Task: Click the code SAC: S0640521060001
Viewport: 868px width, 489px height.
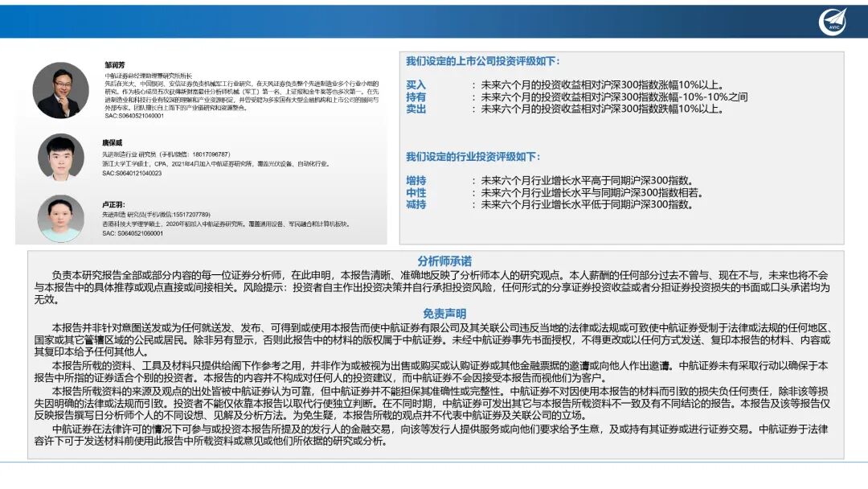Action: point(133,233)
